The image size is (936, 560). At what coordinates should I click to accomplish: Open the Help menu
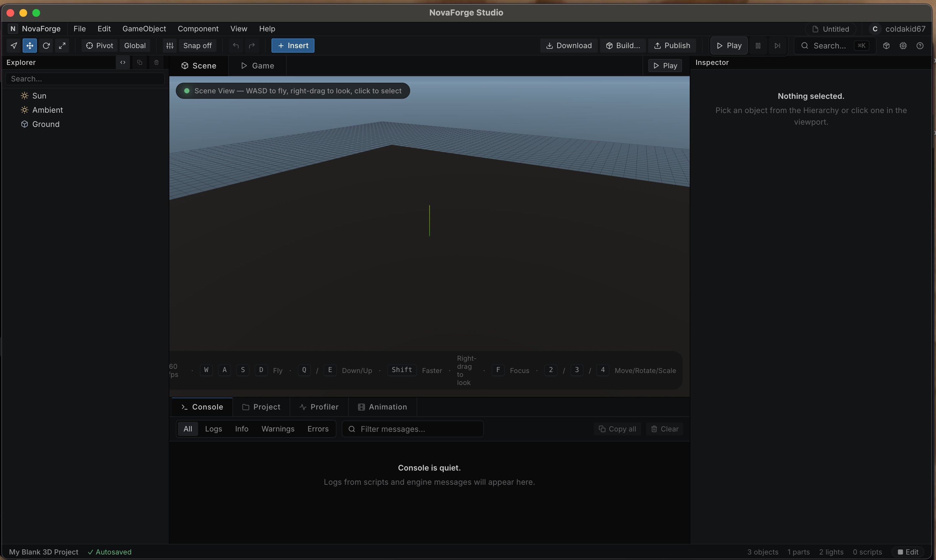[267, 29]
